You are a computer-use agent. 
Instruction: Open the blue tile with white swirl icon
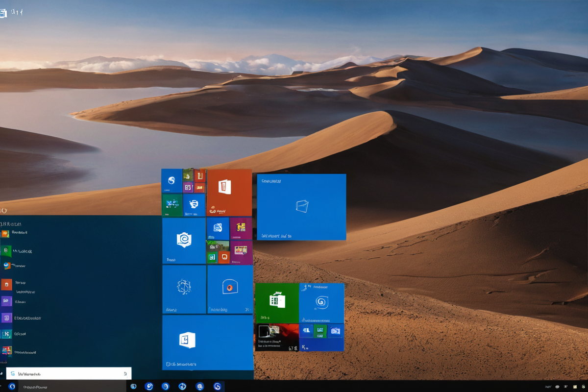321,303
